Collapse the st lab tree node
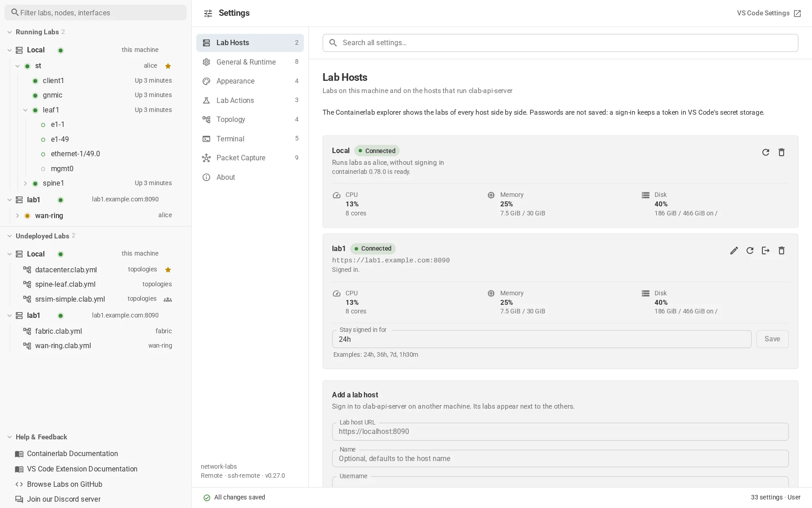 pos(18,66)
